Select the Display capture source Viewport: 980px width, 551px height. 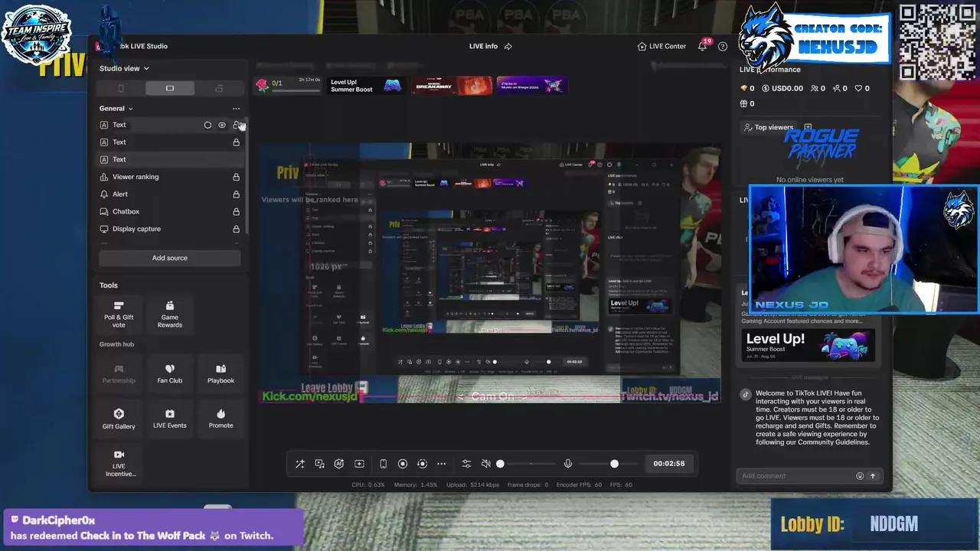pos(170,229)
